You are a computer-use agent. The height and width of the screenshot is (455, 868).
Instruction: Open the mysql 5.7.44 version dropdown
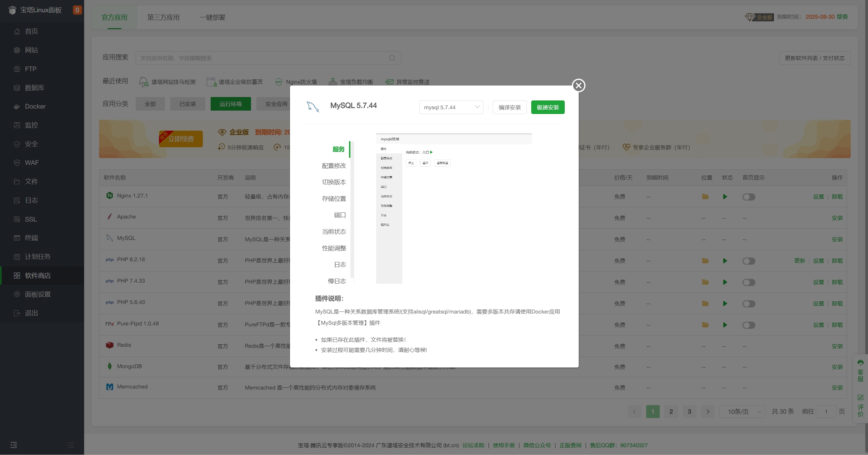pyautogui.click(x=450, y=107)
